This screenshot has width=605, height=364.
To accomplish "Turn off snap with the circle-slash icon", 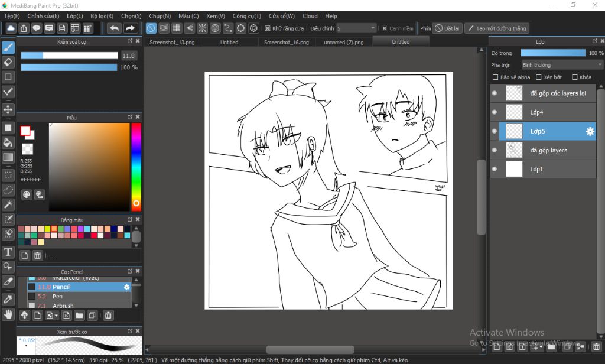I will click(151, 28).
